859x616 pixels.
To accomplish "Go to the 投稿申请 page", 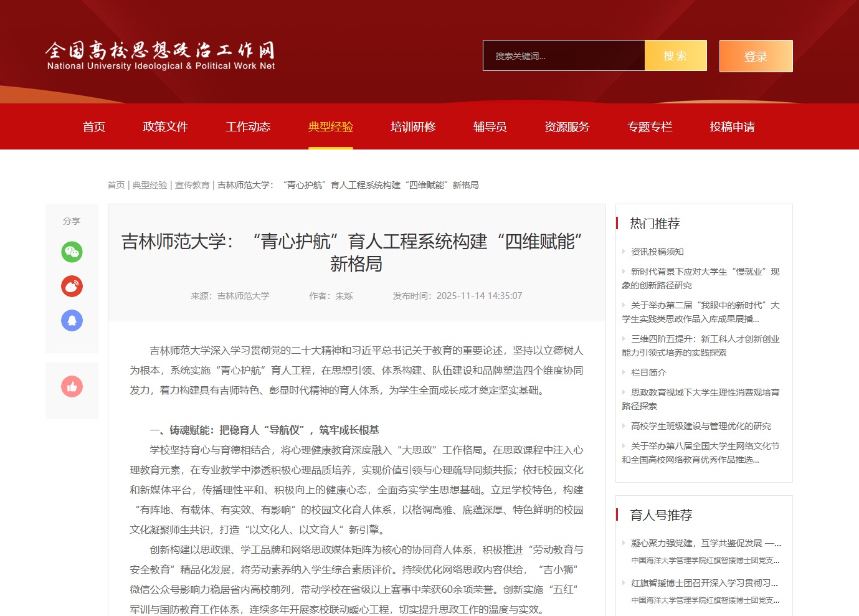I will point(732,127).
